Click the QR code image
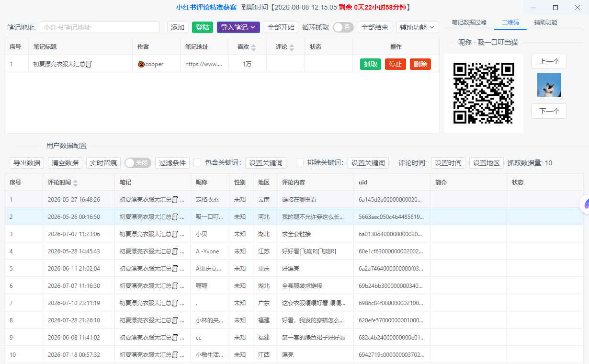 (484, 93)
